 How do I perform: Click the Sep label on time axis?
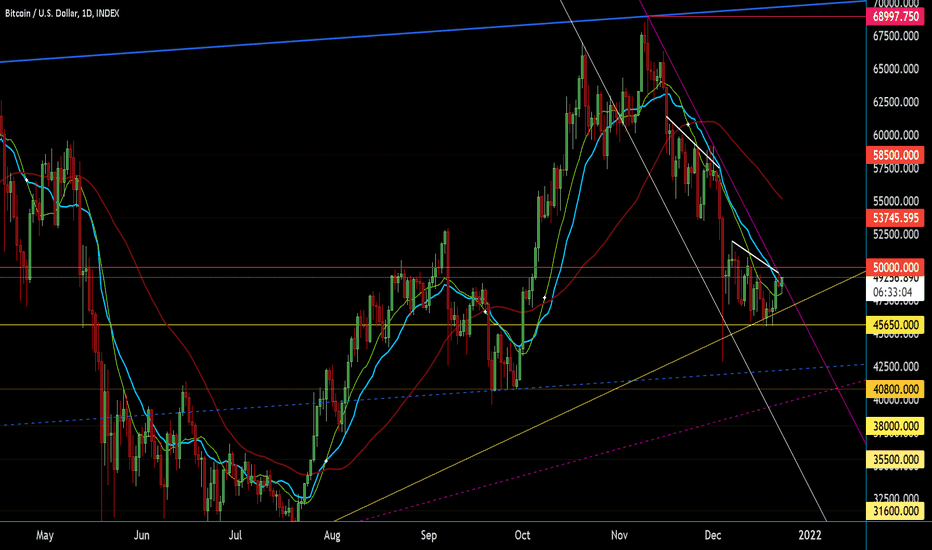429,535
